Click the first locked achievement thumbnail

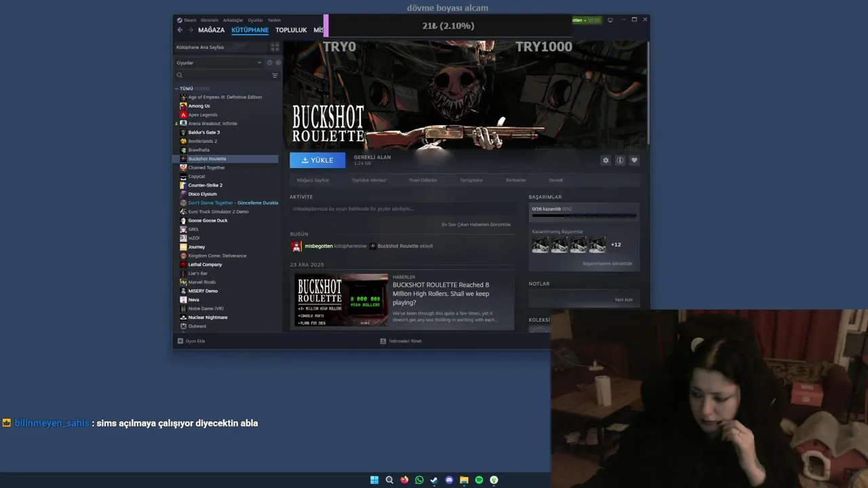click(540, 245)
